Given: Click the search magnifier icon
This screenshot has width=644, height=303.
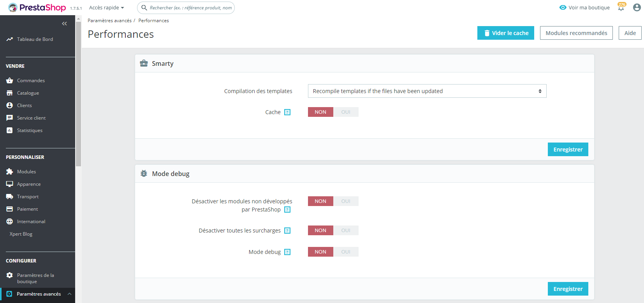Looking at the screenshot, I should click(x=144, y=8).
